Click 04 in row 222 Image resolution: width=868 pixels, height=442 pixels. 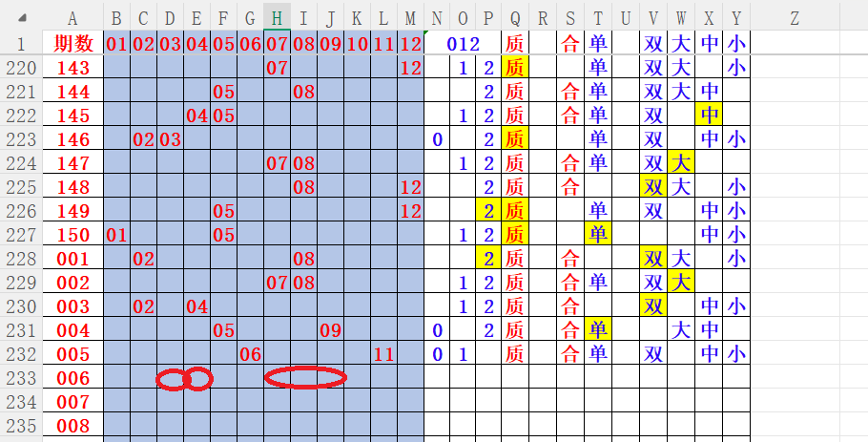(196, 116)
